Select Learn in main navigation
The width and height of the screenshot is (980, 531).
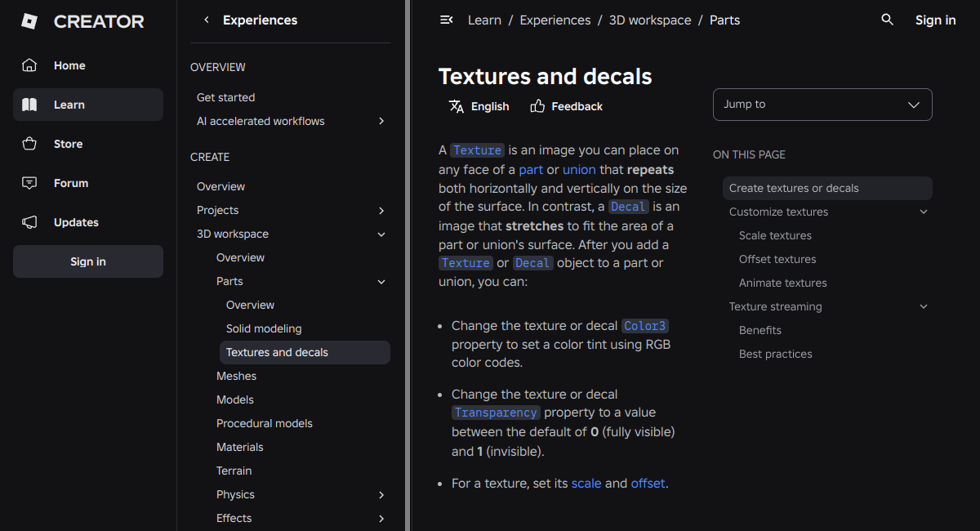(88, 105)
